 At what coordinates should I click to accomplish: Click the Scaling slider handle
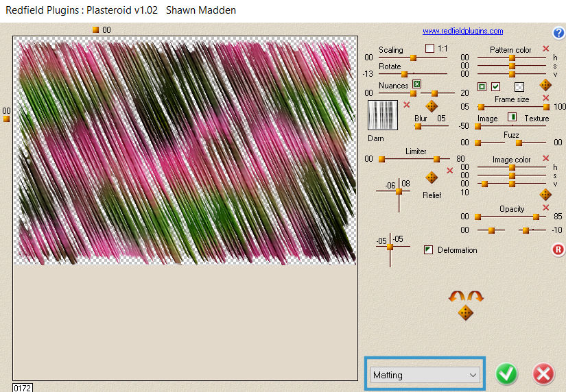[x=413, y=58]
